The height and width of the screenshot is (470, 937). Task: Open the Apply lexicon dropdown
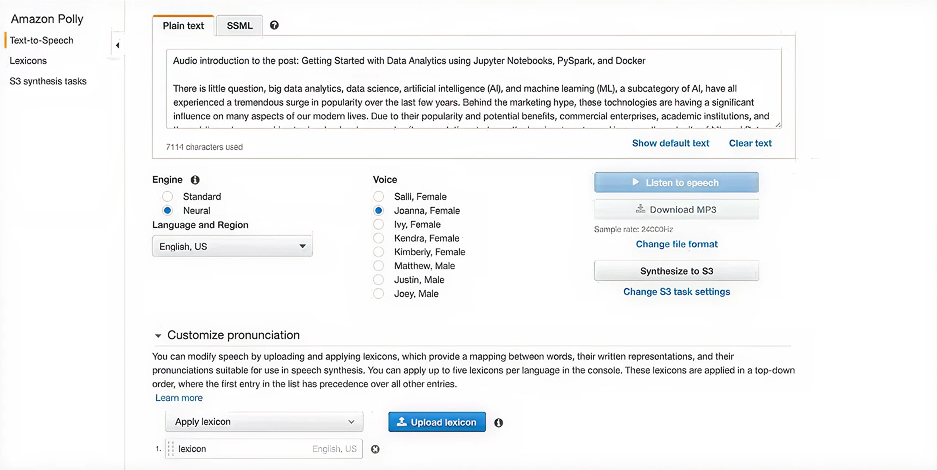264,422
